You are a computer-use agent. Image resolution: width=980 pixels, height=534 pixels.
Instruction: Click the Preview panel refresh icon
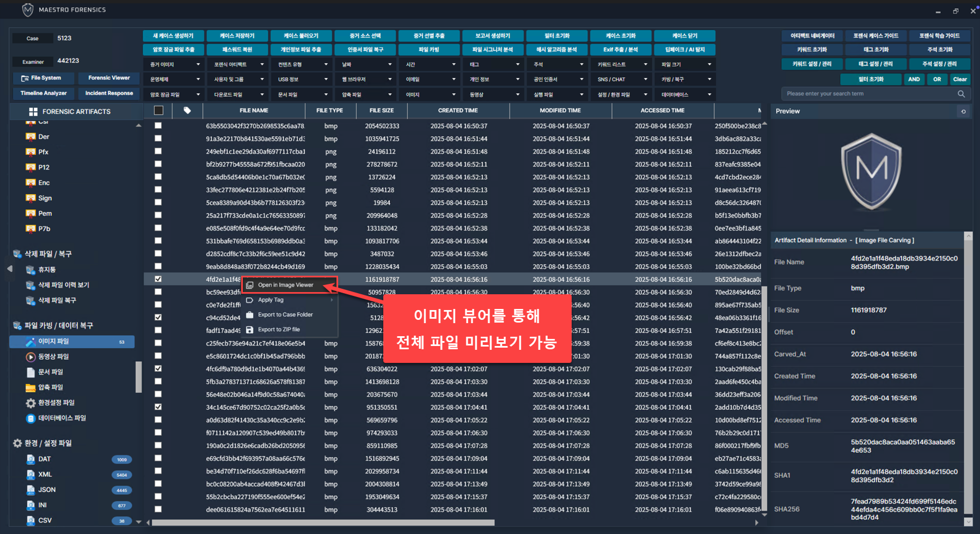963,111
